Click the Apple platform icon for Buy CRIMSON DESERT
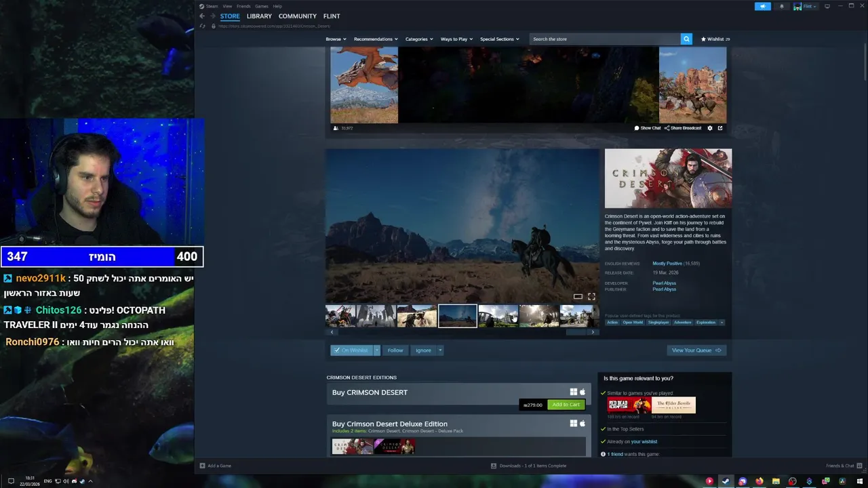Screen dimensions: 868x488 582,392
